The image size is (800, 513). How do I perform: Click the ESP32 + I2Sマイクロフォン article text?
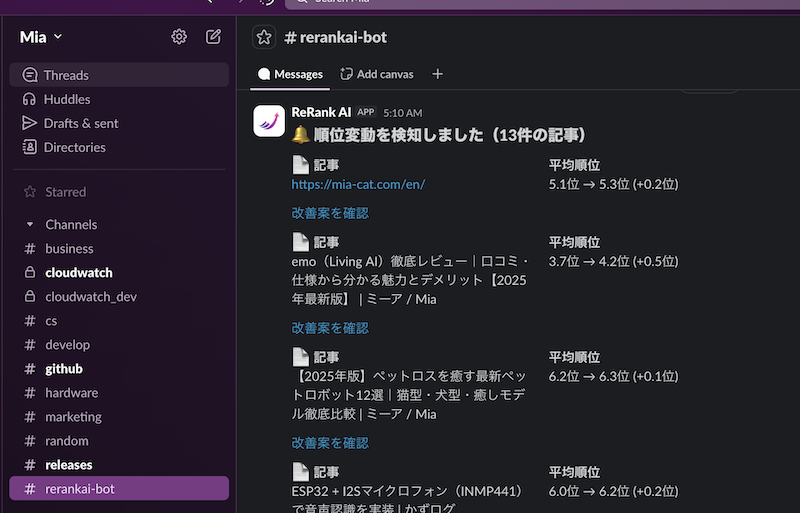[407, 499]
